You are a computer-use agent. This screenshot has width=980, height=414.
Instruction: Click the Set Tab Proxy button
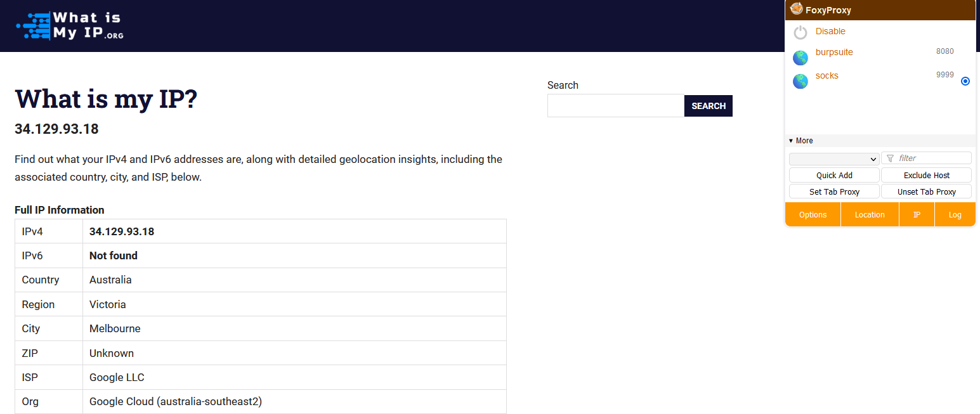coord(834,191)
